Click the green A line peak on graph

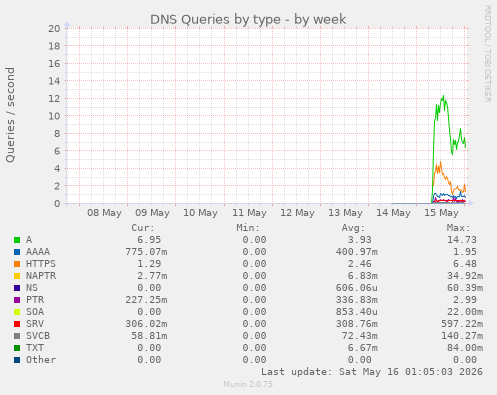[x=443, y=96]
